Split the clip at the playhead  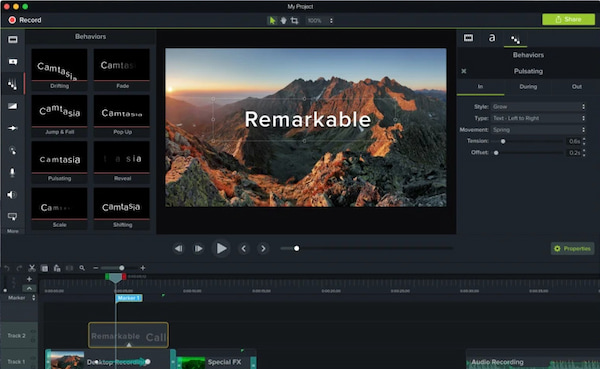pyautogui.click(x=69, y=268)
